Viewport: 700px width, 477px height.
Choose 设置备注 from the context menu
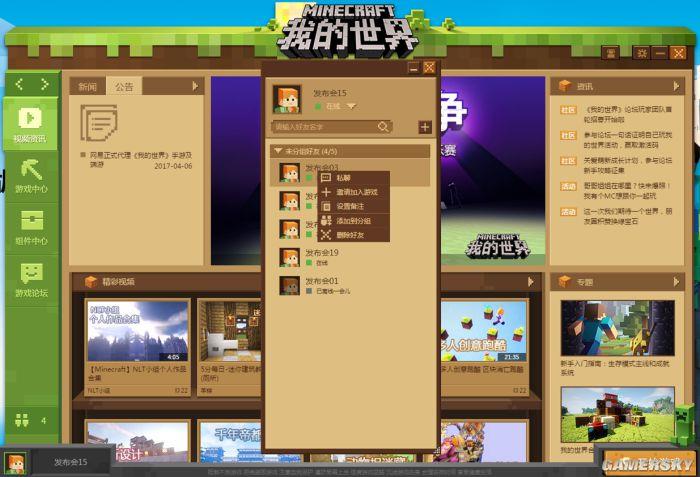(353, 206)
